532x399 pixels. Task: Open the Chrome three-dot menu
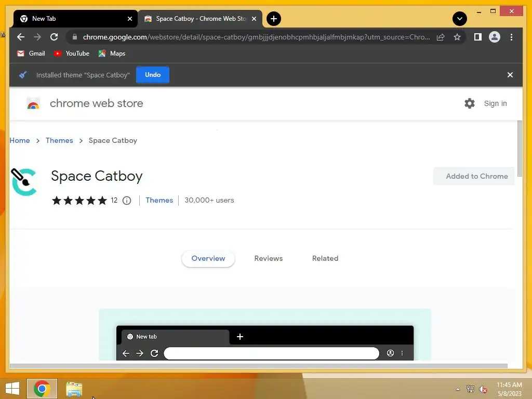(511, 37)
